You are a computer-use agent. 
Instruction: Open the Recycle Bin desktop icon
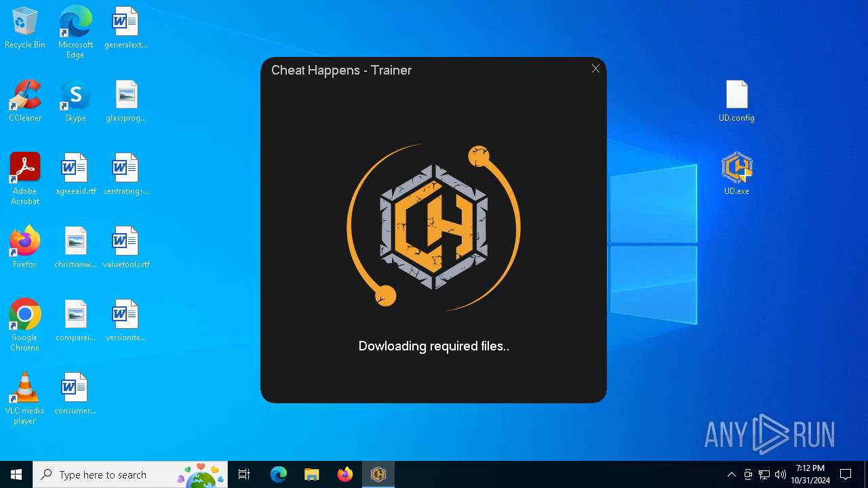pyautogui.click(x=25, y=28)
